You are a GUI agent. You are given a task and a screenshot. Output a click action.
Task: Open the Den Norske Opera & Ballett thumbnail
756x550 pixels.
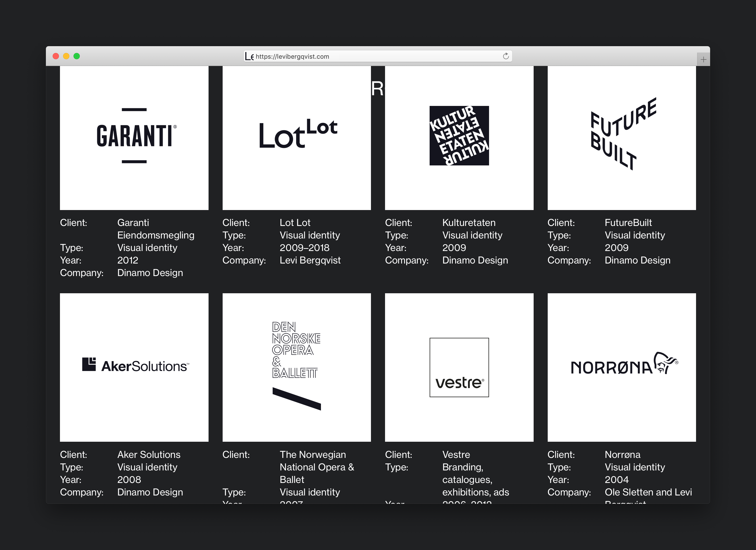pos(297,367)
